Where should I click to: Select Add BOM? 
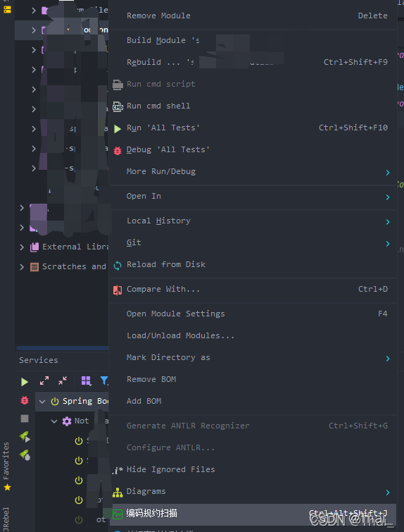[x=253, y=401]
